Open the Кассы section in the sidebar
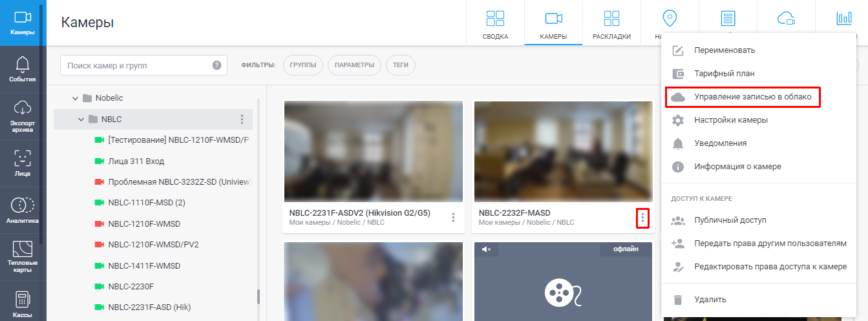Viewport: 868px width, 321px height. coord(23,304)
